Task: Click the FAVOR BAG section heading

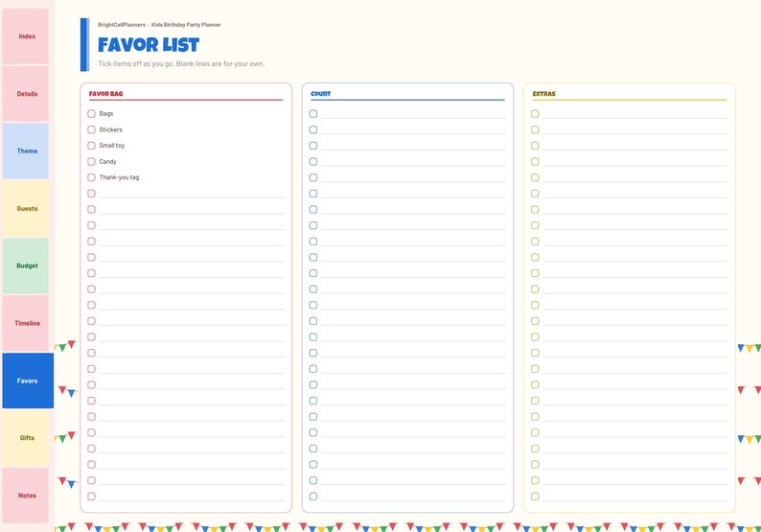Action: point(105,94)
